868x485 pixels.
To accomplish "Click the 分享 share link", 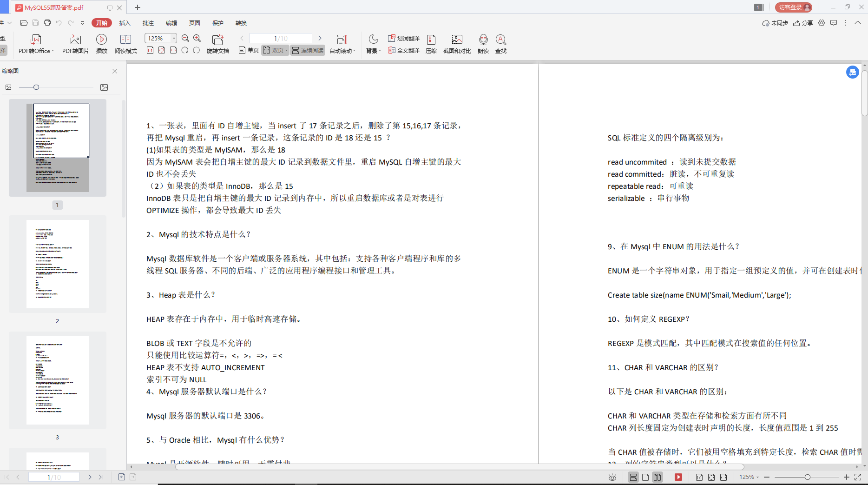I will tap(803, 23).
